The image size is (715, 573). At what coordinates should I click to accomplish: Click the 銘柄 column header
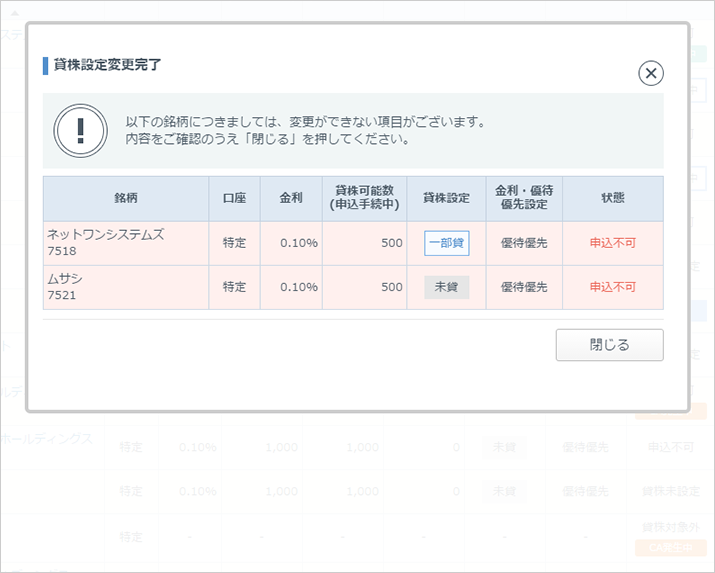tap(126, 198)
